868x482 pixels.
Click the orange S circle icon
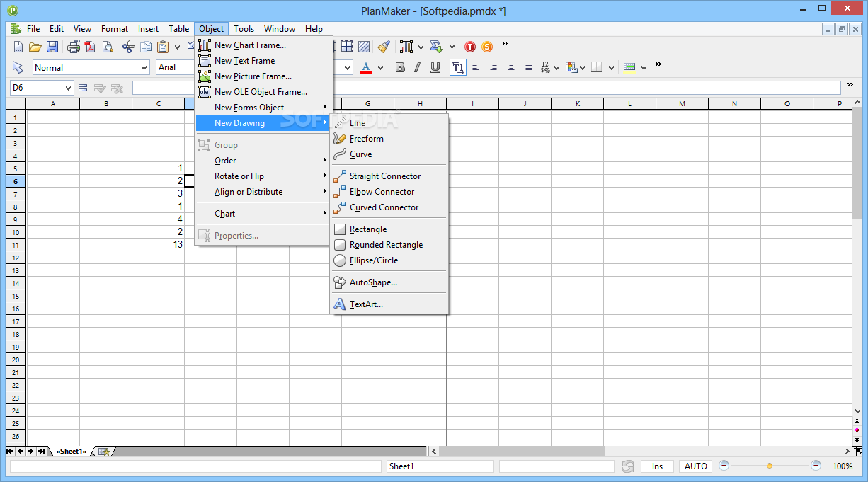[487, 47]
